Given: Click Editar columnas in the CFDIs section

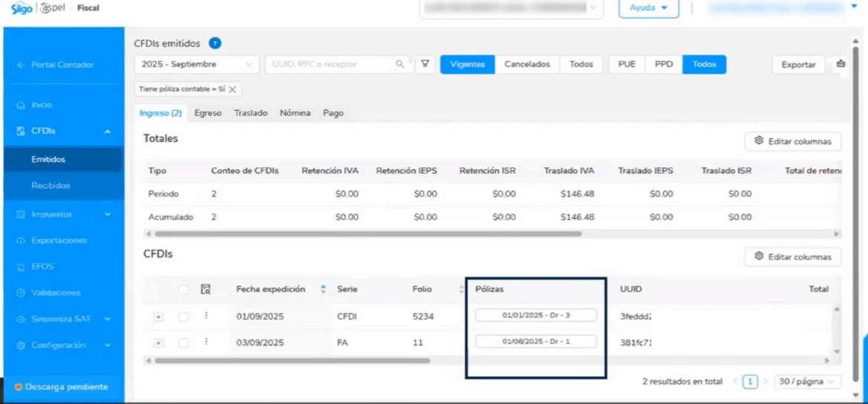Looking at the screenshot, I should [793, 257].
